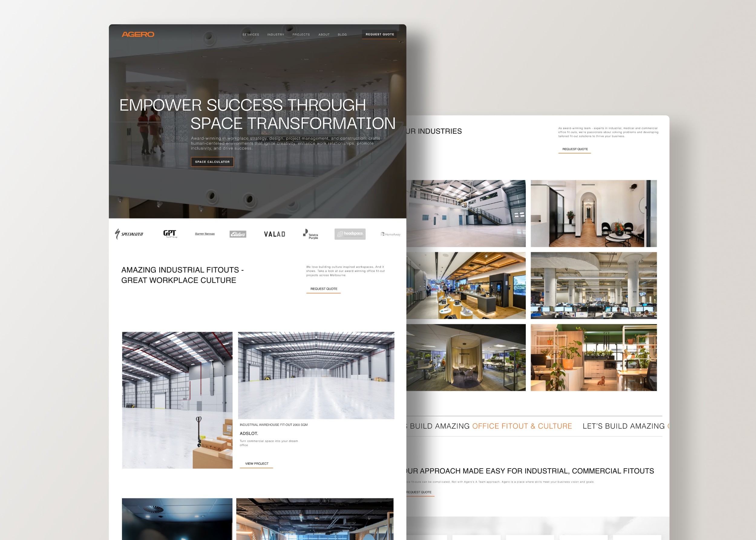756x540 pixels.
Task: Click the SPACE CALCULATOR button
Action: (212, 162)
